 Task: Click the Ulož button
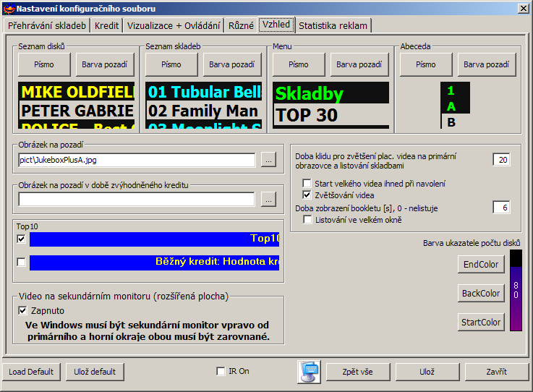(427, 372)
